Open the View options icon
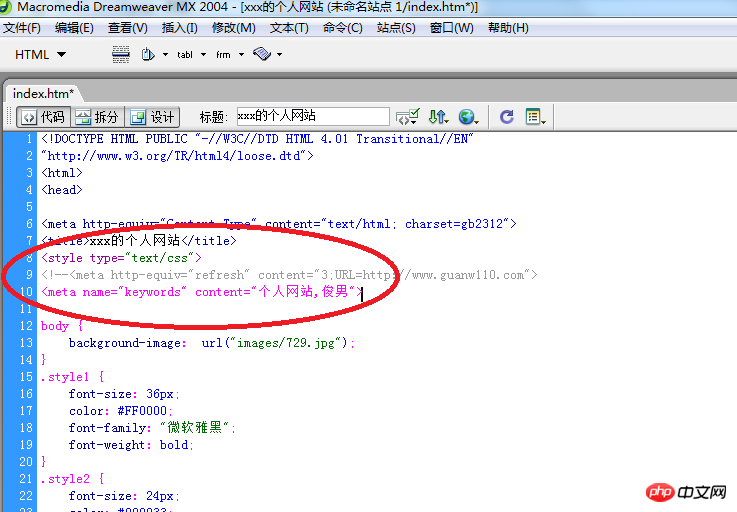The height and width of the screenshot is (512, 737). (x=535, y=117)
